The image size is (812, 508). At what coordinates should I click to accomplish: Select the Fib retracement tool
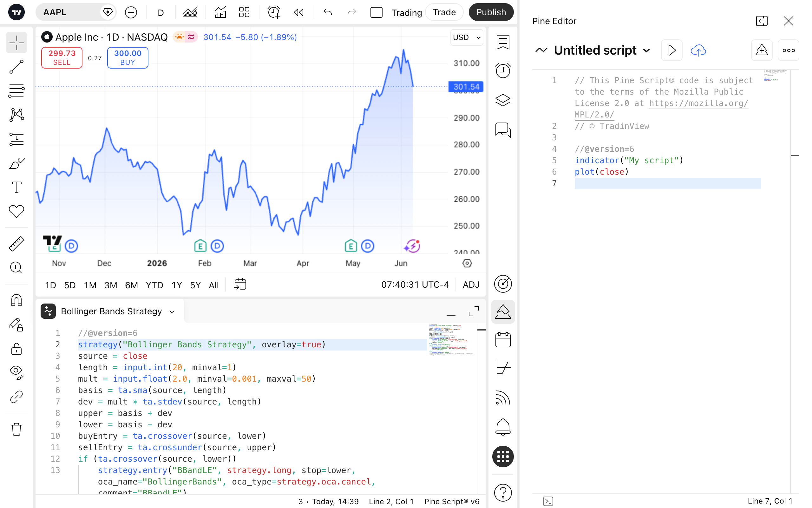tap(16, 91)
